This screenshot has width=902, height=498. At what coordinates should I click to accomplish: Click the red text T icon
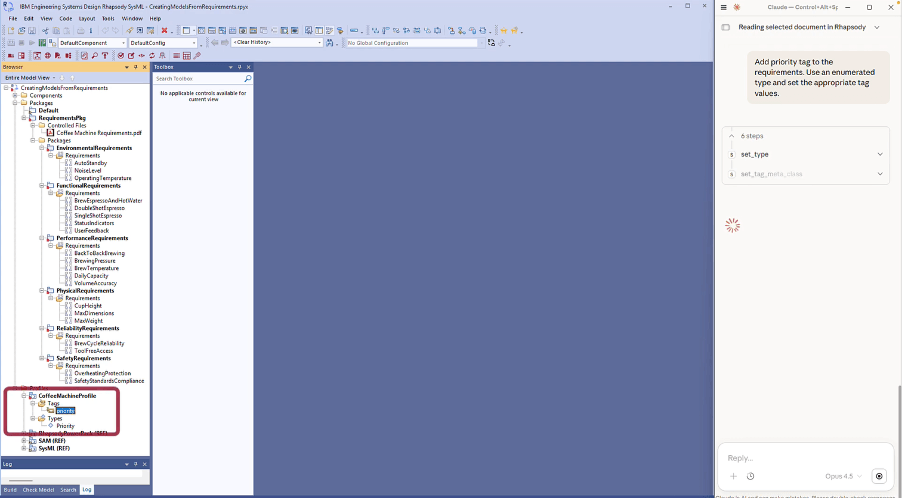pyautogui.click(x=105, y=55)
